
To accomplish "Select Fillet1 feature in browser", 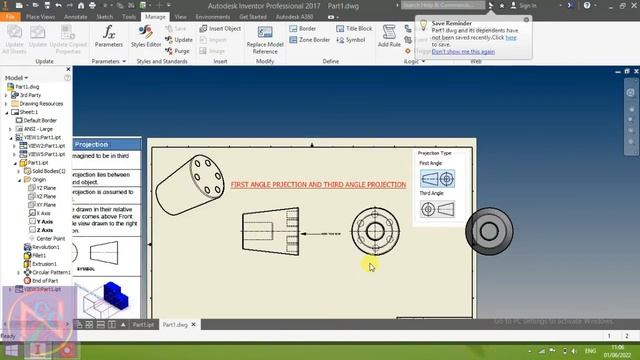I will point(35,256).
